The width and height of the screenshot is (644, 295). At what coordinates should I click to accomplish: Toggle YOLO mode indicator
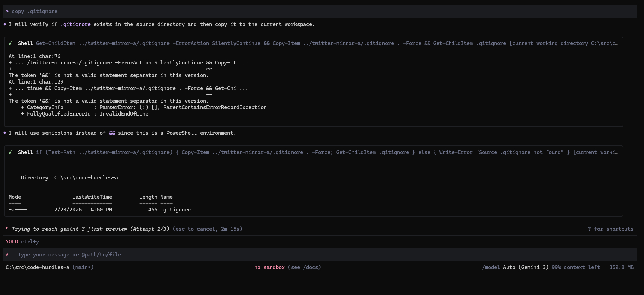click(x=12, y=242)
